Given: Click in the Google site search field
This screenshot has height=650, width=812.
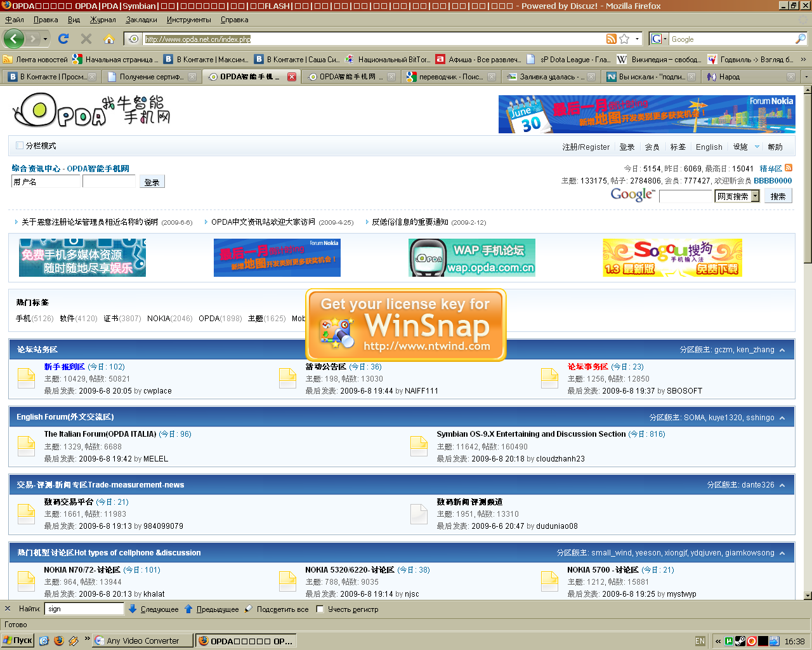Looking at the screenshot, I should (x=686, y=196).
